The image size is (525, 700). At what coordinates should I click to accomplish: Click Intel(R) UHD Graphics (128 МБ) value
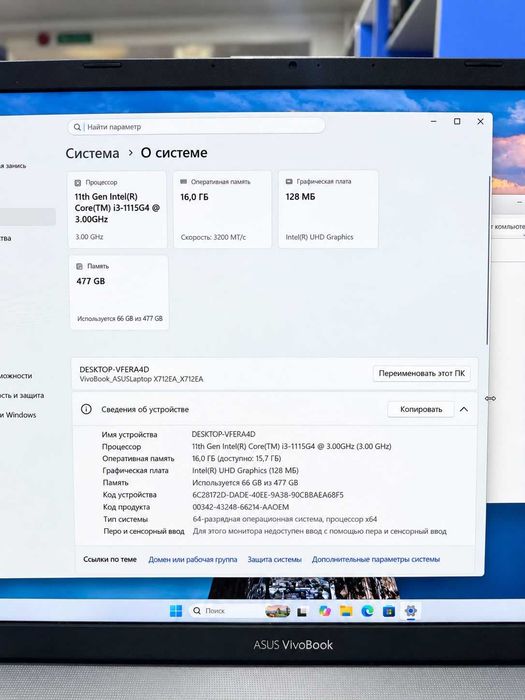tap(245, 471)
